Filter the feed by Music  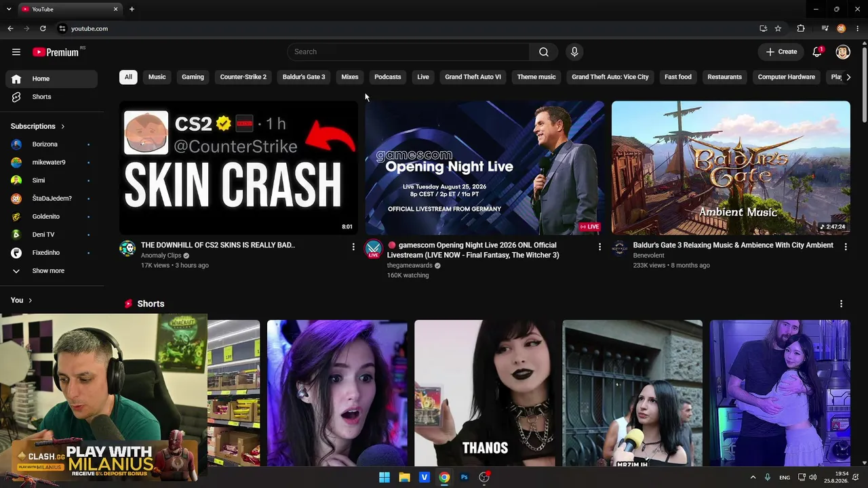[x=157, y=77]
